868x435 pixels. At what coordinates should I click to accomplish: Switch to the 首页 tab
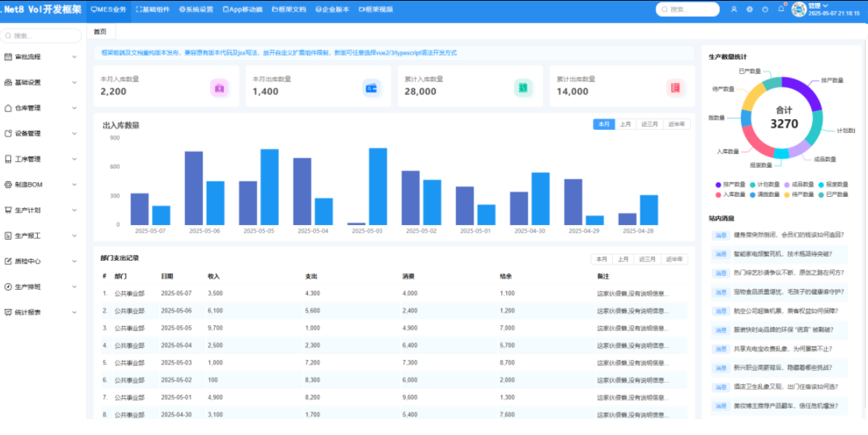[100, 32]
